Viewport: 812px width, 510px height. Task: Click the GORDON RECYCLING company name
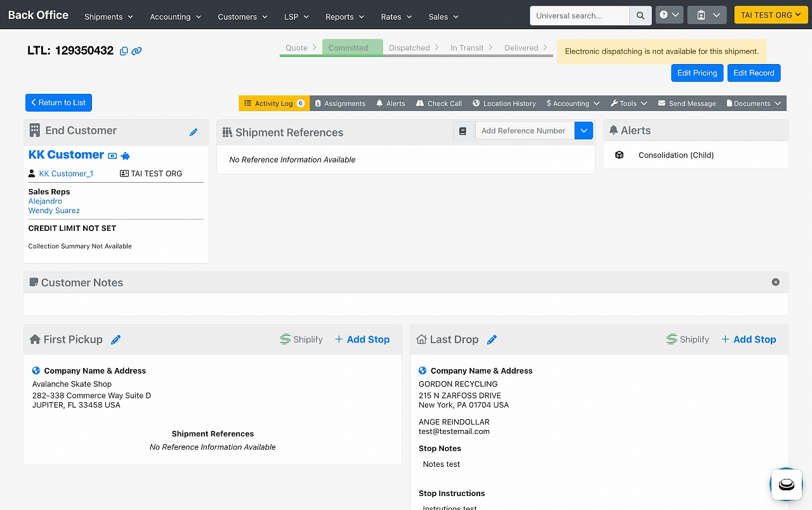pyautogui.click(x=458, y=384)
